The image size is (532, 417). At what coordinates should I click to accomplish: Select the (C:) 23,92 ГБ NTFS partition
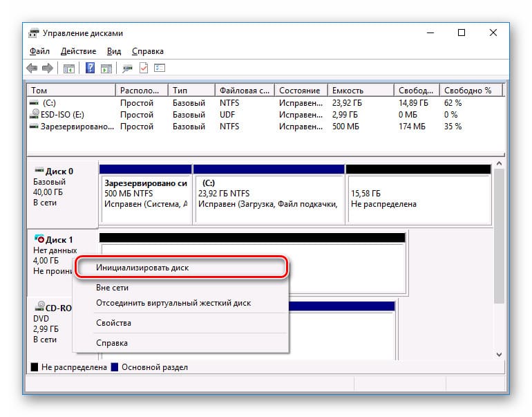(269, 194)
